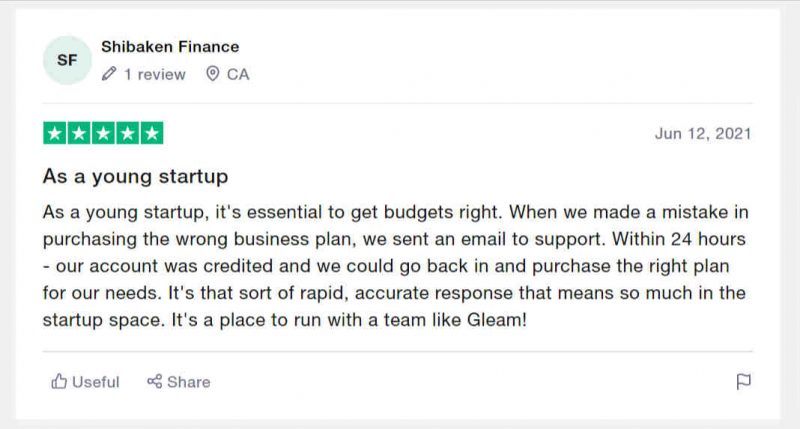Click the second green star

(79, 133)
